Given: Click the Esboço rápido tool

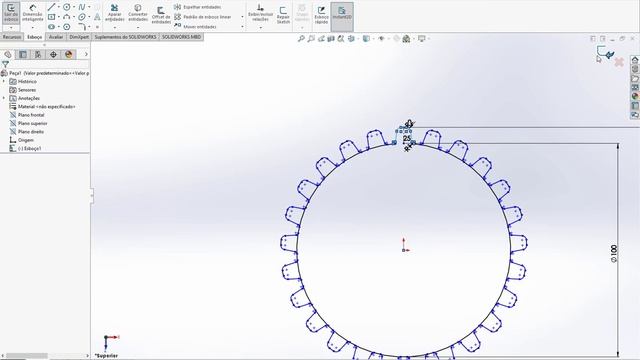Looking at the screenshot, I should [x=321, y=15].
